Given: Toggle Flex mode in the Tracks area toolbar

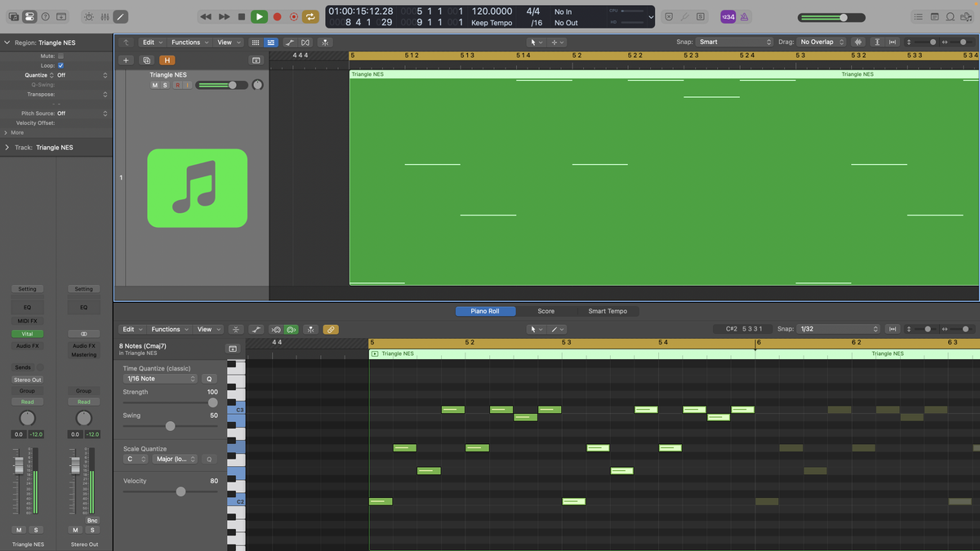Looking at the screenshot, I should click(305, 42).
